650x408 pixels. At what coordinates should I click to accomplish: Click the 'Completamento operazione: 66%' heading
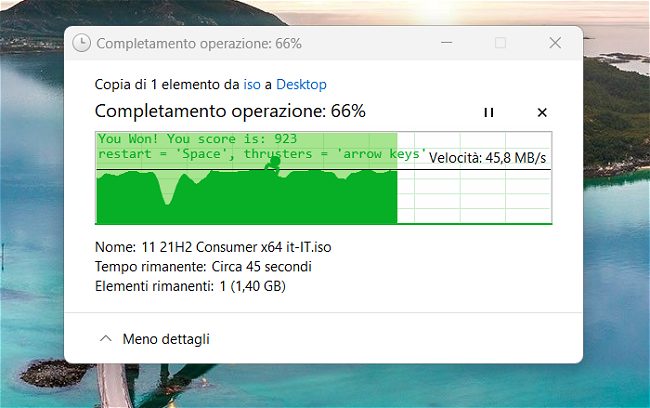coord(230,111)
